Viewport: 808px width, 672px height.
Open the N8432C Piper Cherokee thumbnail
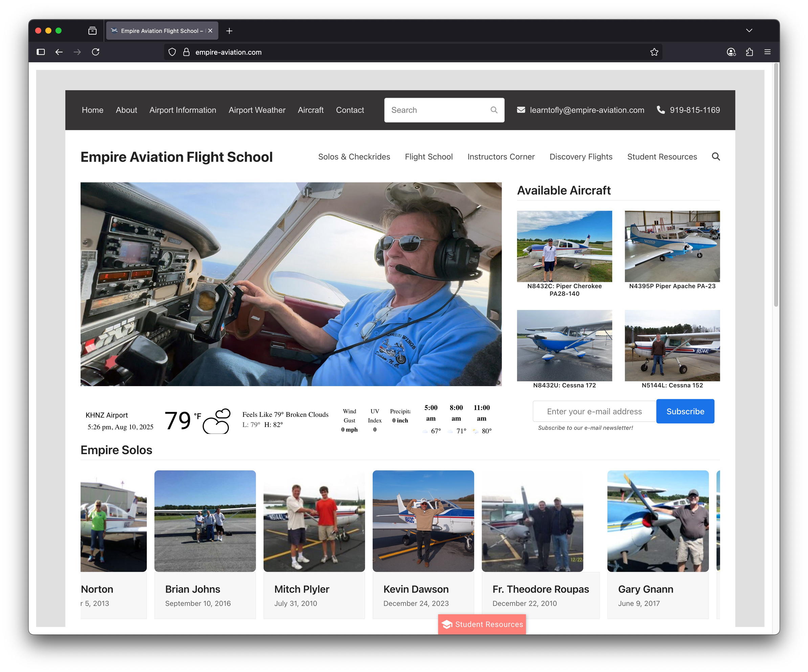click(x=564, y=246)
